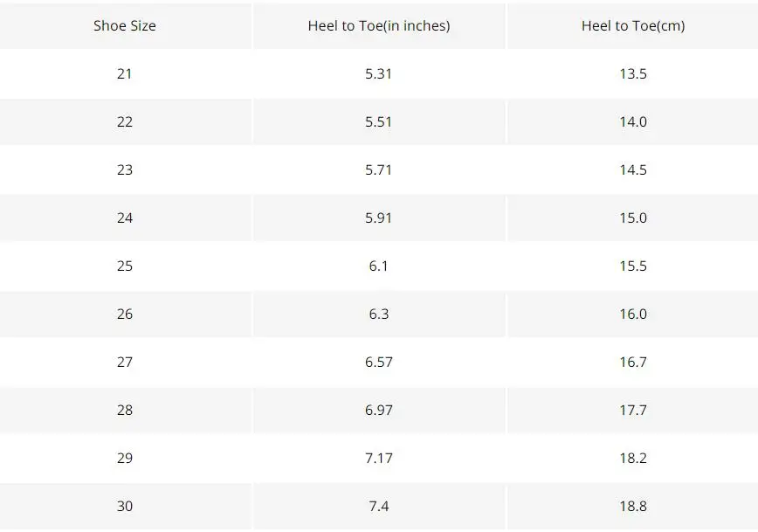The width and height of the screenshot is (758, 532).
Task: Select shoe size 24 cell
Action: 125,218
